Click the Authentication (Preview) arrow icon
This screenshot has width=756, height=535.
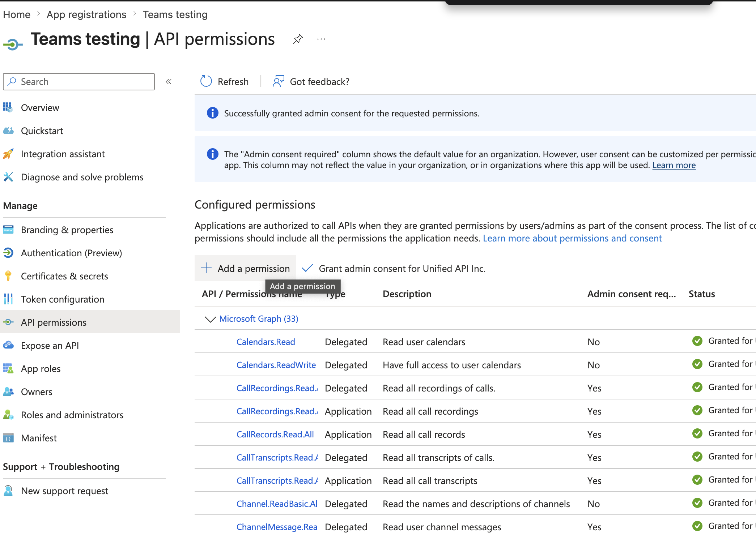[8, 253]
